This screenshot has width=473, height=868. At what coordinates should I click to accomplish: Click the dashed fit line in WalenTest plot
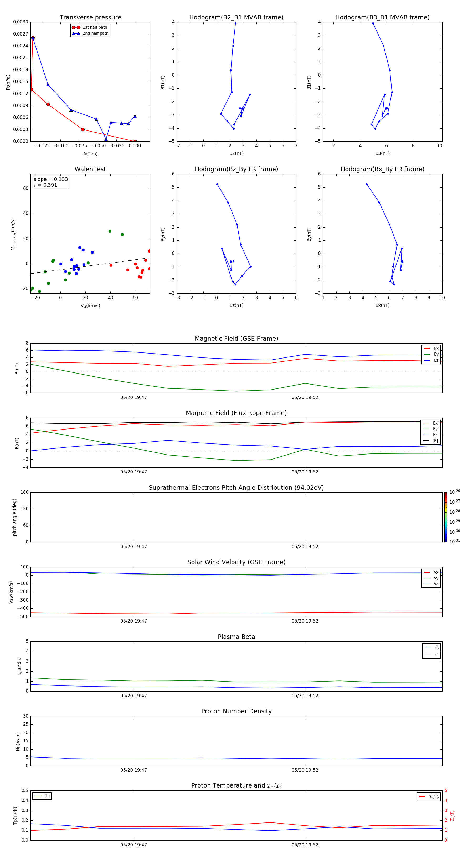point(90,266)
